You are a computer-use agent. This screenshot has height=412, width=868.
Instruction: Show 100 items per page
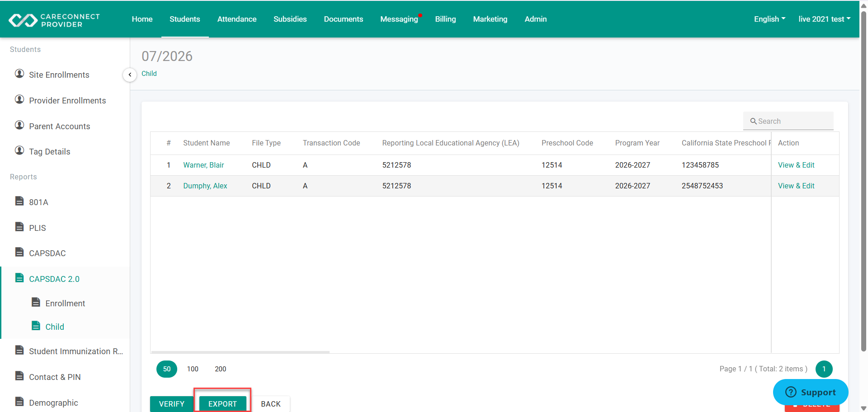(x=193, y=369)
